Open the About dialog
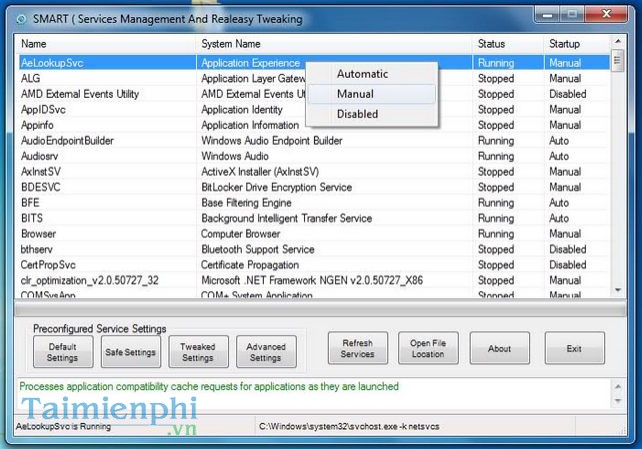The height and width of the screenshot is (449, 642). [500, 349]
